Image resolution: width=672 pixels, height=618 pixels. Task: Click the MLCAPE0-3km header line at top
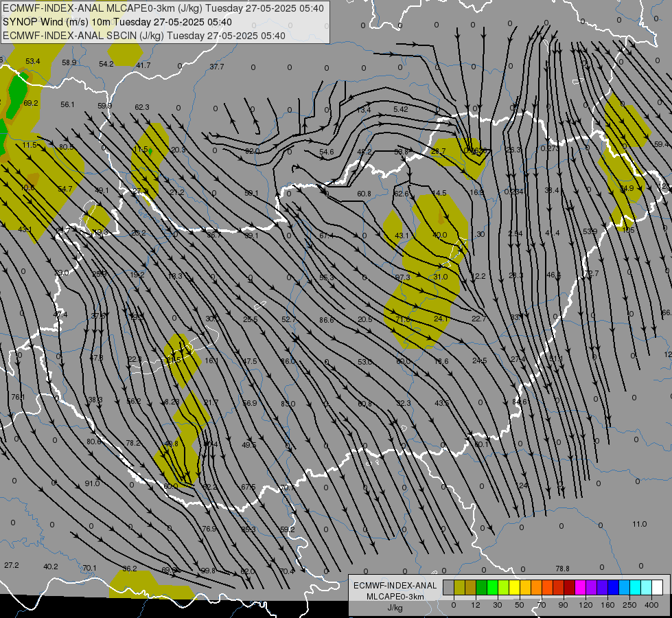pos(163,8)
